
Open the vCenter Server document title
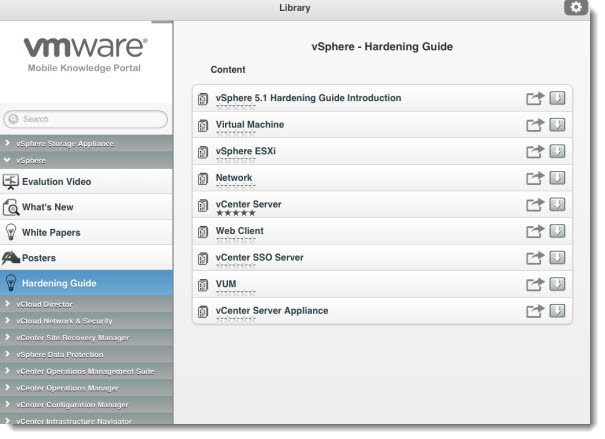248,204
